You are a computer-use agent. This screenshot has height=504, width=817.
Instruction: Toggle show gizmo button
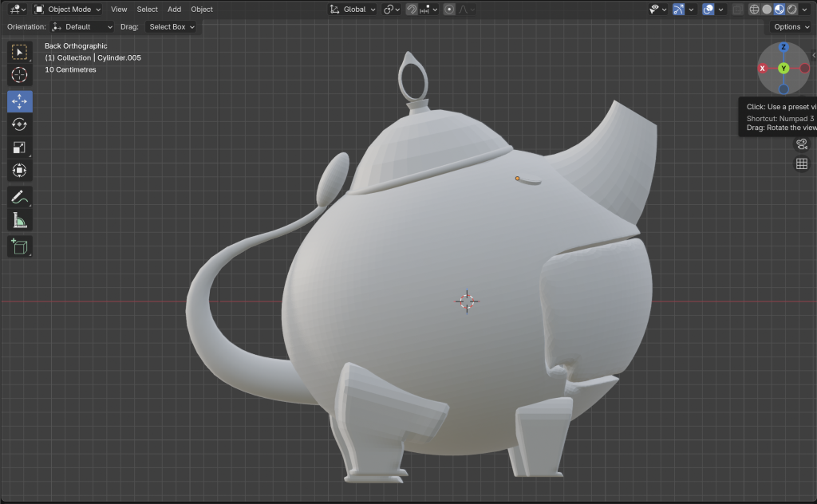click(x=678, y=10)
